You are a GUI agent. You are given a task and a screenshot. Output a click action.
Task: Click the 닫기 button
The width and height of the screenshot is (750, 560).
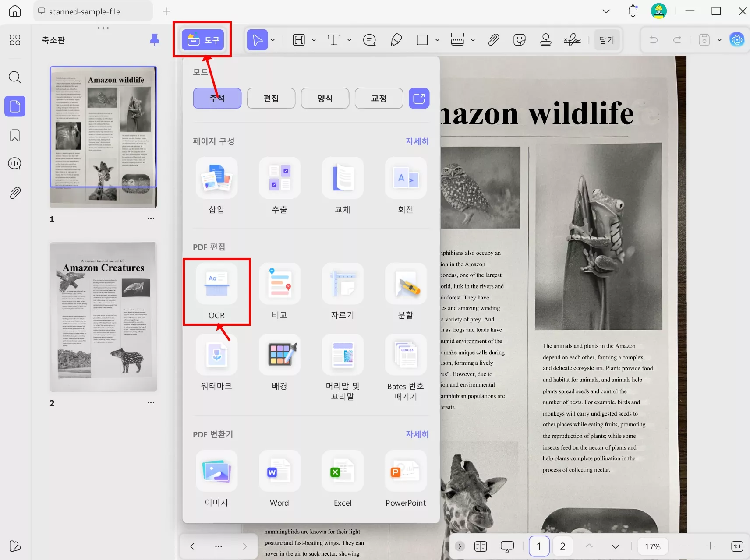coord(607,40)
